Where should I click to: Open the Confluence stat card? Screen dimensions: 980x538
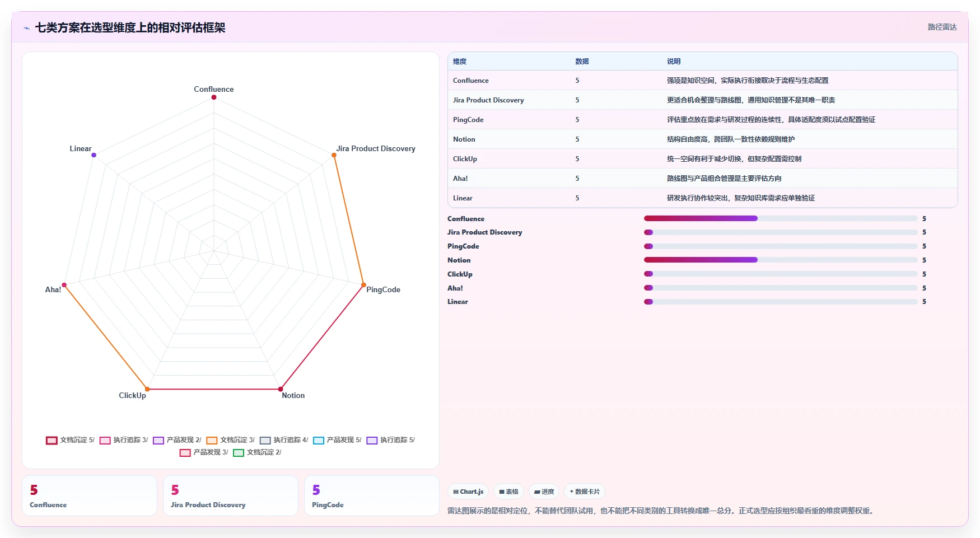point(90,495)
